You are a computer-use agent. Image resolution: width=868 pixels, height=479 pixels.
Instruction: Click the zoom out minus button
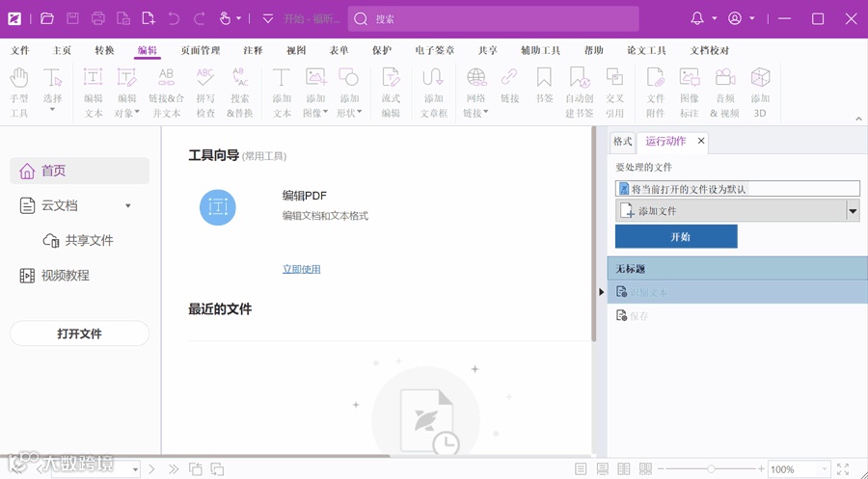point(661,469)
